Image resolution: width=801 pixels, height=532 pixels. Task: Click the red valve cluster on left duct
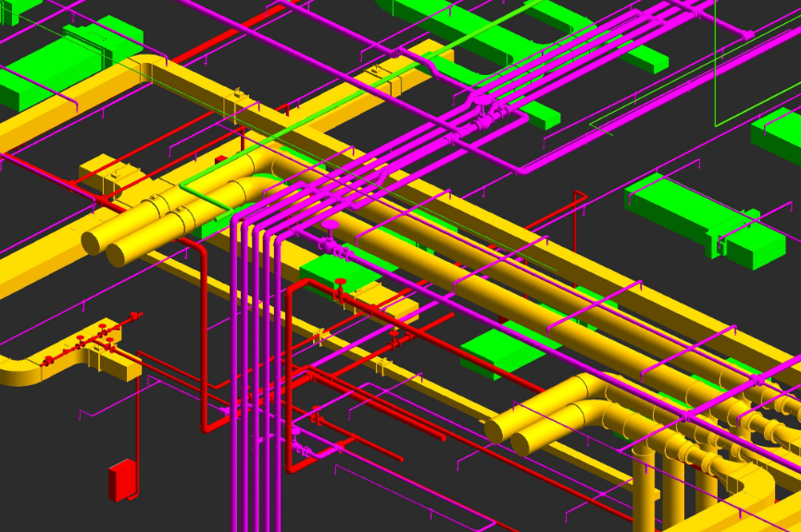(93, 344)
